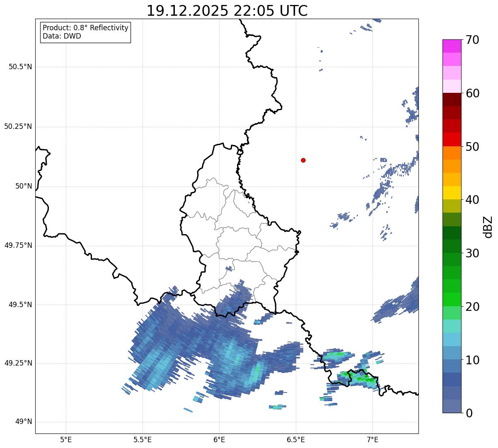This screenshot has height=448, width=498.
Task: Click the 50 value on the colorbar
Action: [x=473, y=146]
